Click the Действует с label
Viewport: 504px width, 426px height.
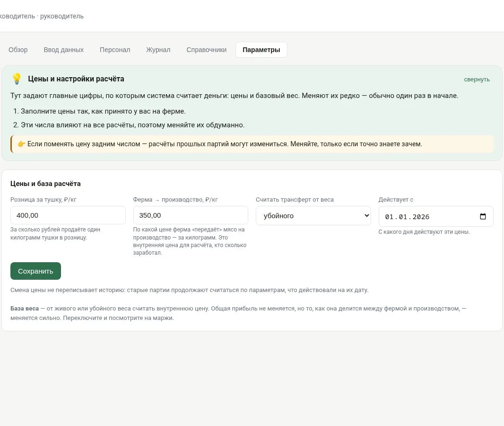[x=396, y=199]
